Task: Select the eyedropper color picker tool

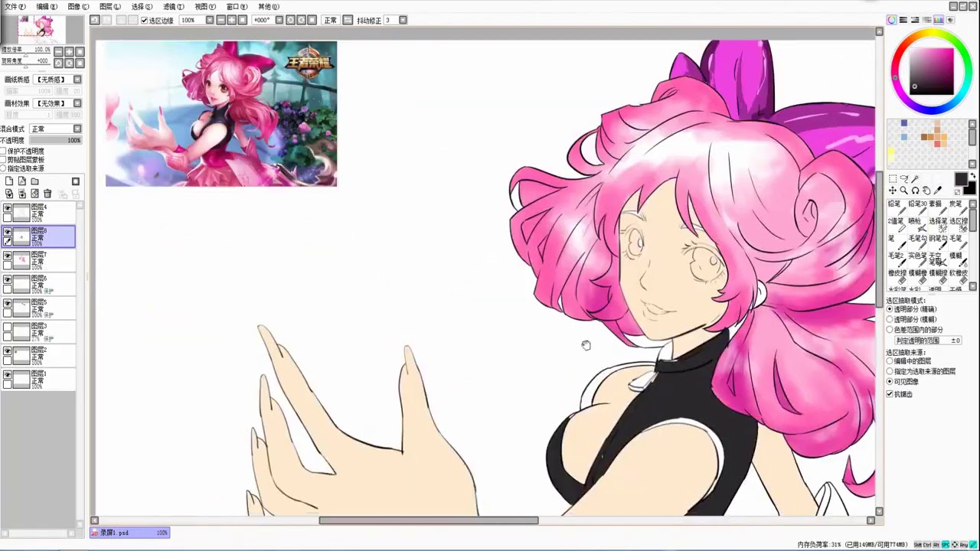Action: tap(937, 191)
